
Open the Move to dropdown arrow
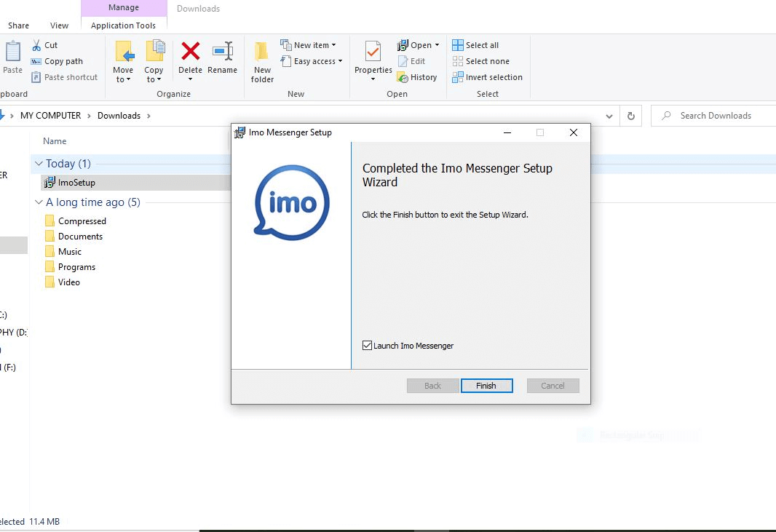[x=128, y=79]
